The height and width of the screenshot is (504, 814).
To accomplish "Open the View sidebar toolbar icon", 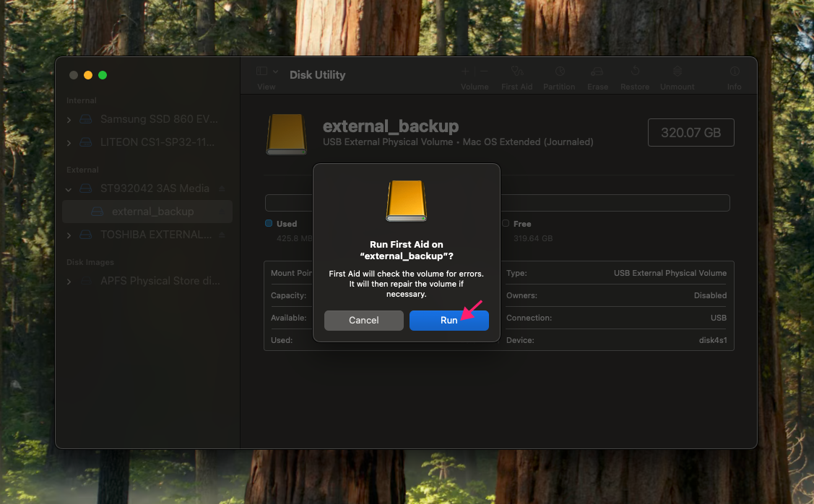I will (261, 71).
